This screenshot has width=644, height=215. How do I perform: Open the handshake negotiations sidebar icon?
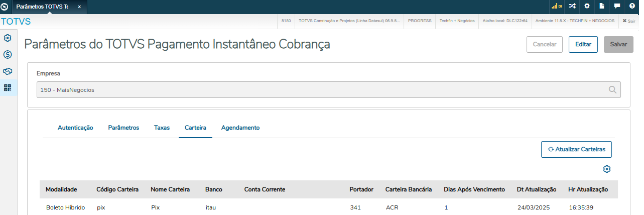pos(8,71)
